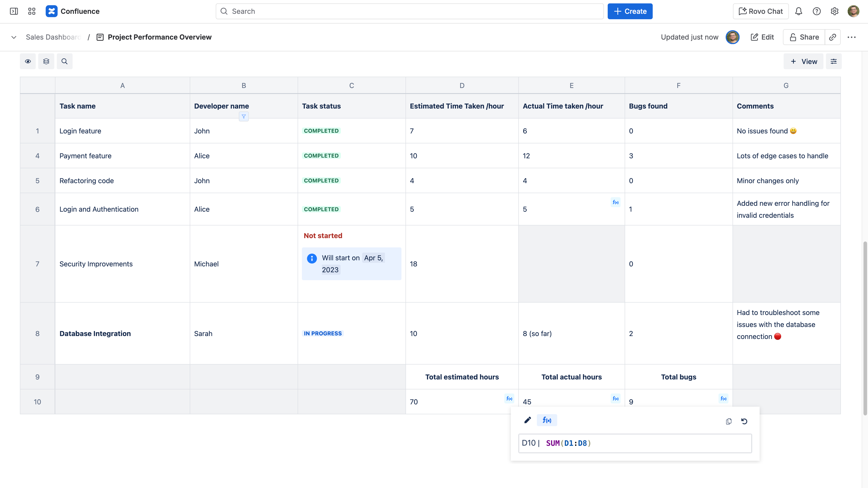Click the blue Create button

click(630, 12)
